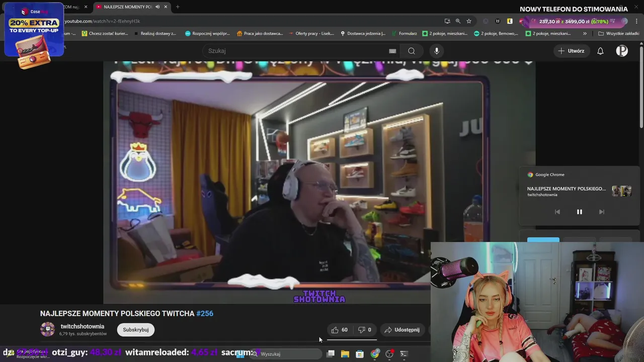Click the install/cast icon in address bar
644x362 pixels.
click(x=447, y=21)
